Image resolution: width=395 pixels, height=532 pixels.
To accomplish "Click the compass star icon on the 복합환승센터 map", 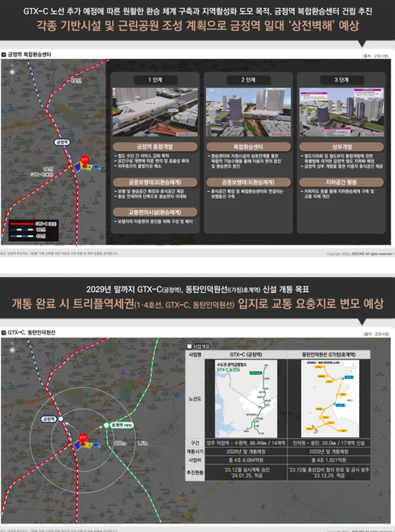I will pyautogui.click(x=12, y=71).
